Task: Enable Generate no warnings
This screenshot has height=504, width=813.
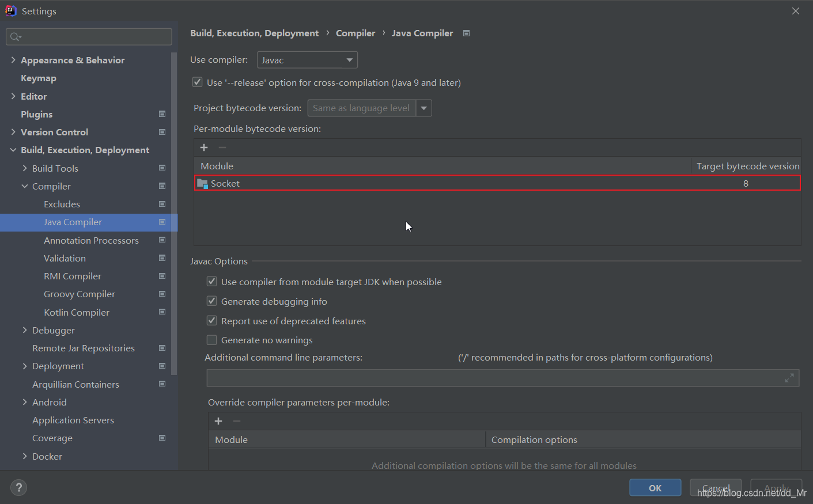Action: 212,340
